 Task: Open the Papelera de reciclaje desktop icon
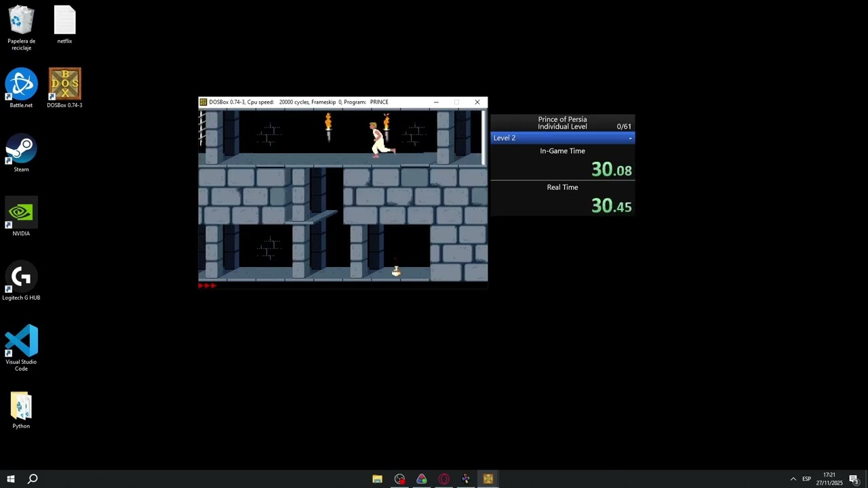pos(21,28)
